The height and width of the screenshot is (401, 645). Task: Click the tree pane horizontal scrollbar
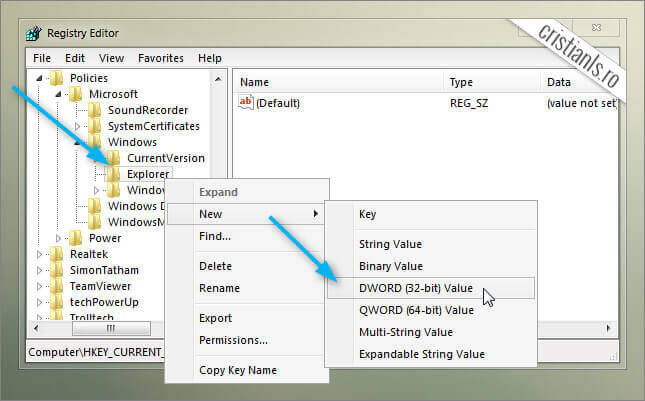(x=110, y=327)
